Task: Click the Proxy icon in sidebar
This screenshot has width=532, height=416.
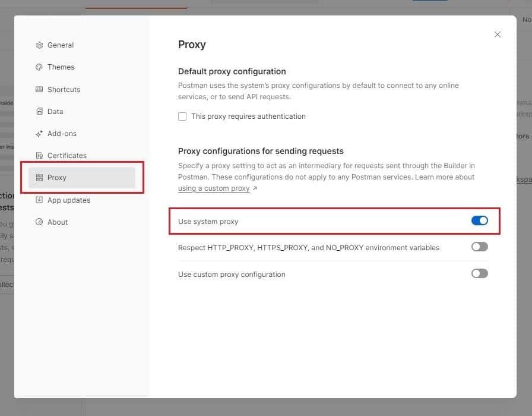Action: [39, 178]
